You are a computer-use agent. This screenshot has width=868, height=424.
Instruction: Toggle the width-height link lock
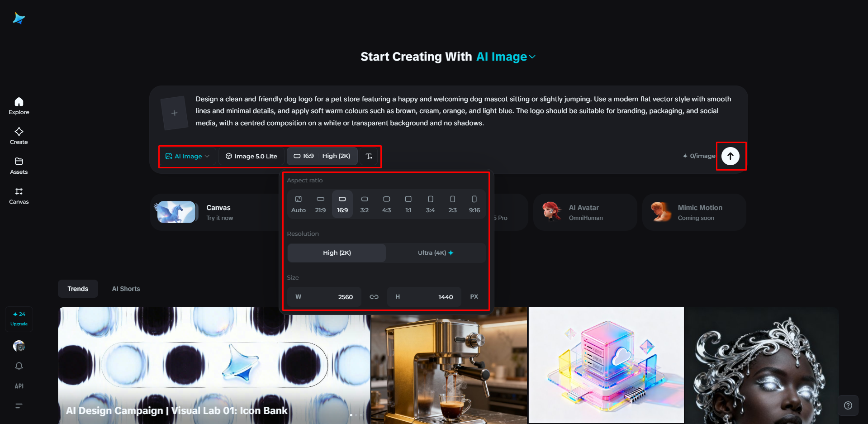tap(374, 297)
